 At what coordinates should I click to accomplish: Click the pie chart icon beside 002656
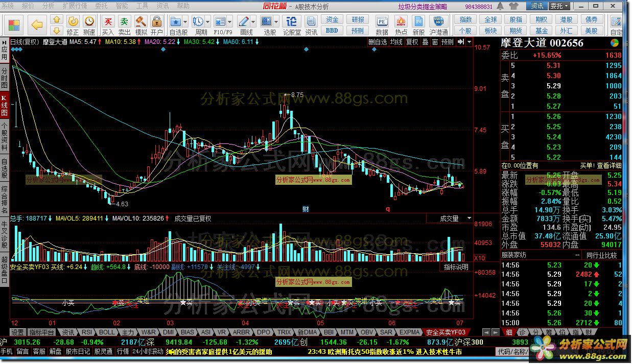(614, 43)
